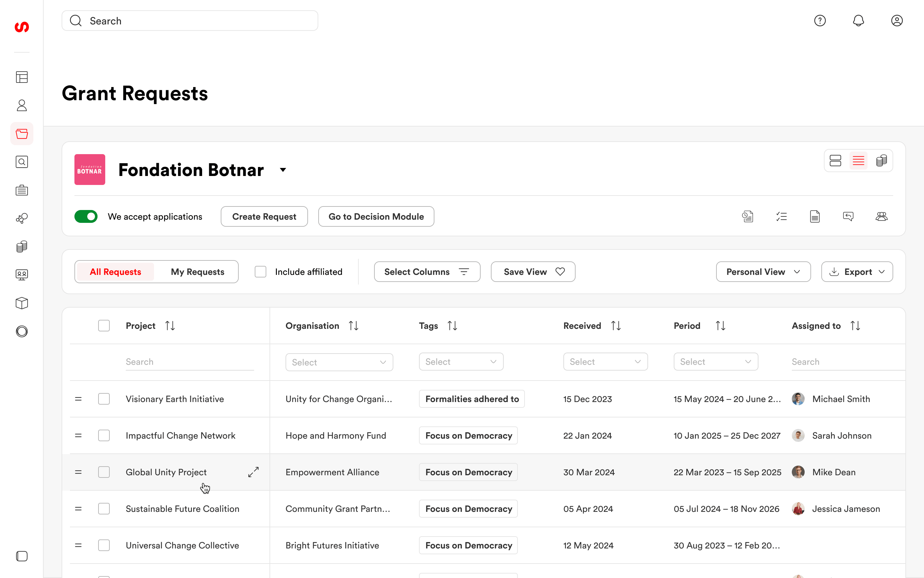
Task: Open the person profile icon in sidebar
Action: coord(22,106)
